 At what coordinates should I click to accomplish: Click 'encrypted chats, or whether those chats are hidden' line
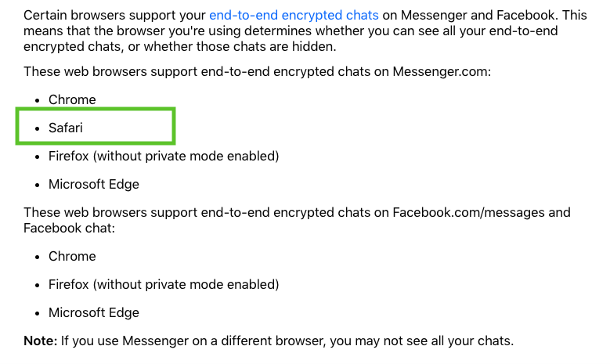[x=180, y=47]
